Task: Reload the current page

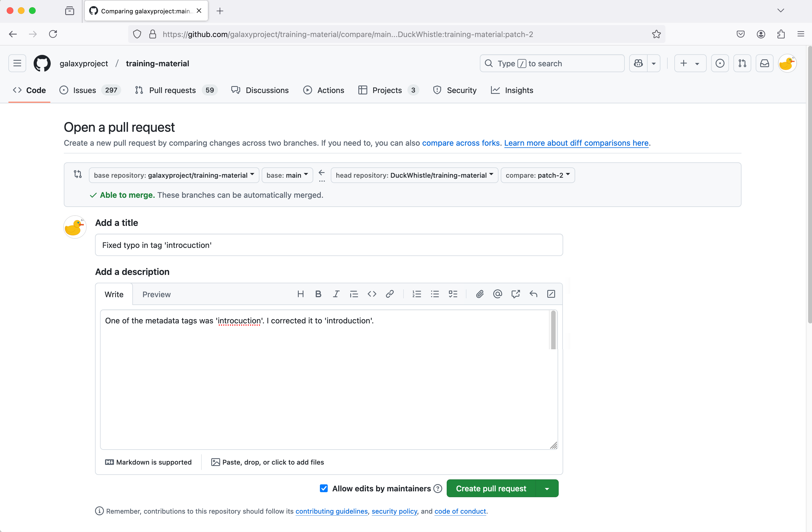Action: (53, 34)
